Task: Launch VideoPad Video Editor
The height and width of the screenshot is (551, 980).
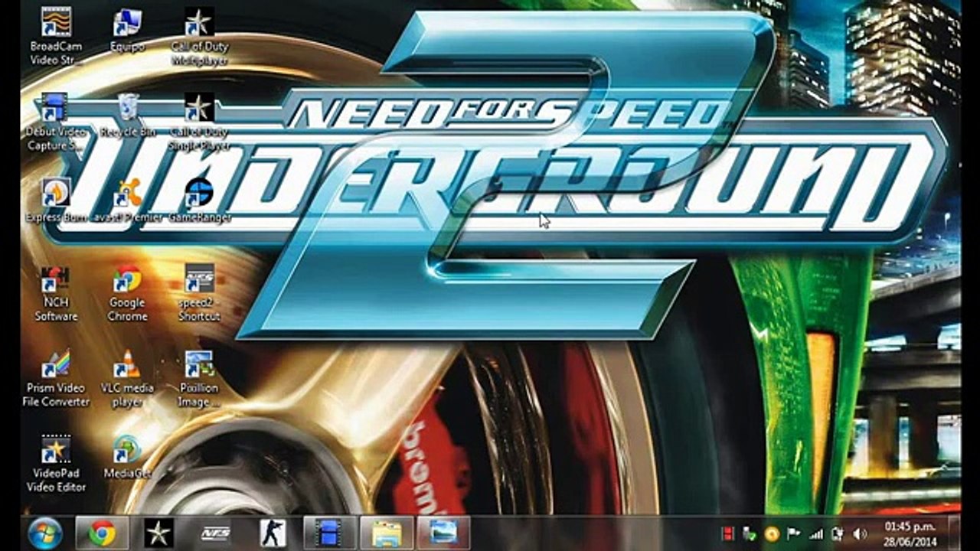Action: pyautogui.click(x=56, y=464)
